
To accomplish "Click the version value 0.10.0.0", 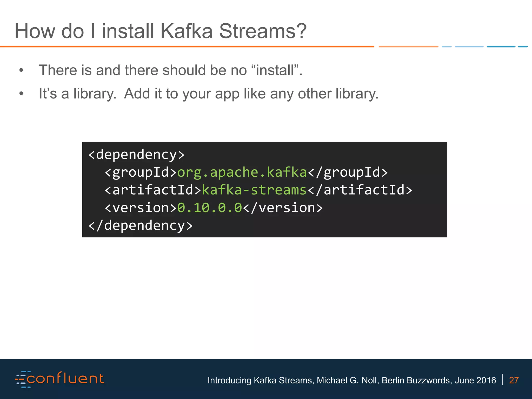I will (x=210, y=208).
